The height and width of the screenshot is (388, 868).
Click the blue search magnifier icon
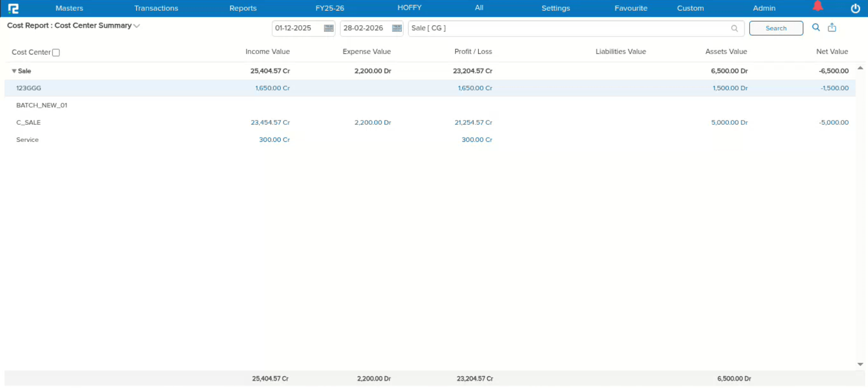click(x=816, y=27)
